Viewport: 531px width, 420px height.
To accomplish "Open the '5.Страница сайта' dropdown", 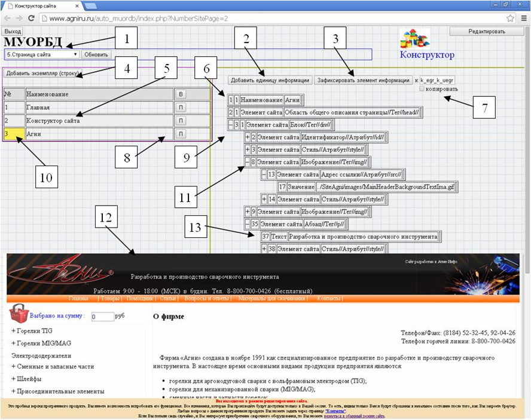I will click(x=42, y=54).
